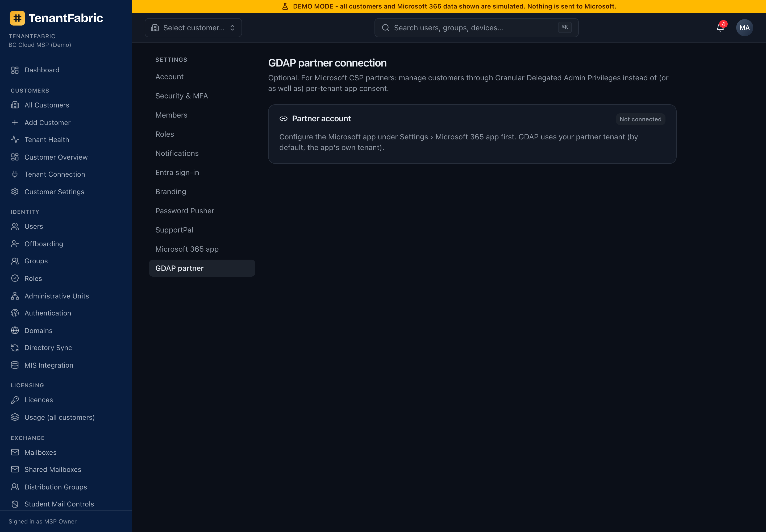This screenshot has height=532, width=766.
Task: Open SupportPal settings
Action: 202,230
